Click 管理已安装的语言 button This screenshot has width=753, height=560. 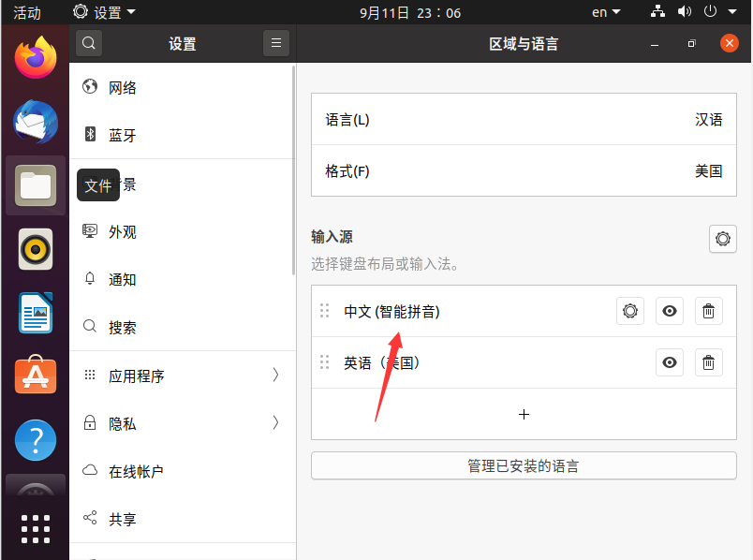pyautogui.click(x=524, y=465)
